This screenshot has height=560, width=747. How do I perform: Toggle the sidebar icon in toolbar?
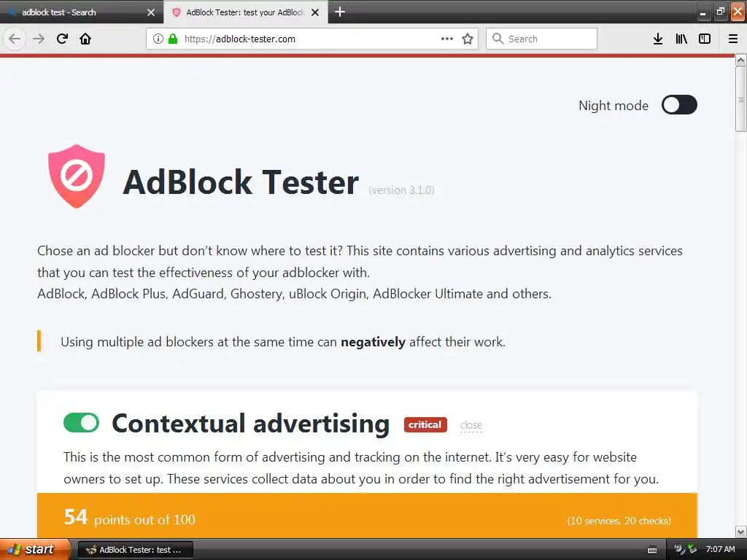pos(705,39)
